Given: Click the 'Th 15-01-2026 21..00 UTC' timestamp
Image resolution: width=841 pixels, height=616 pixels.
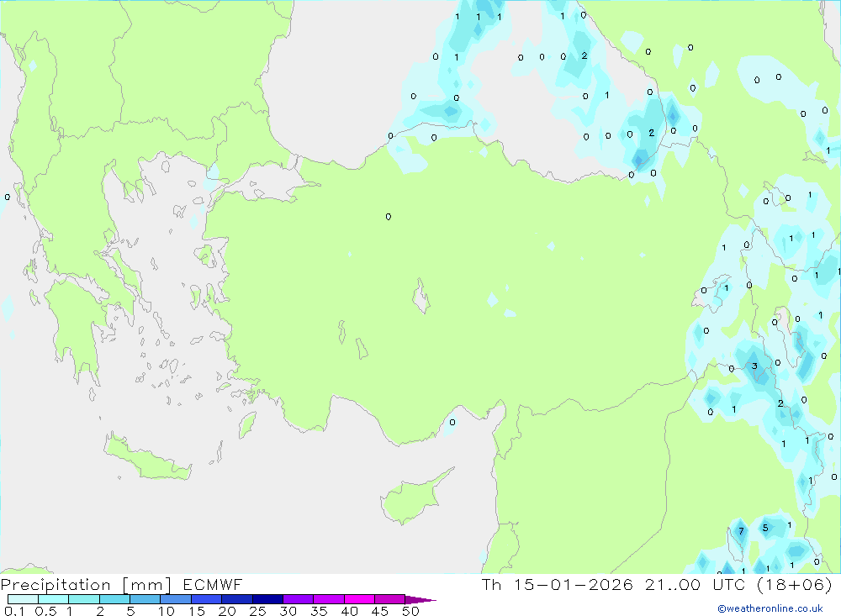Looking at the screenshot, I should pyautogui.click(x=615, y=585).
